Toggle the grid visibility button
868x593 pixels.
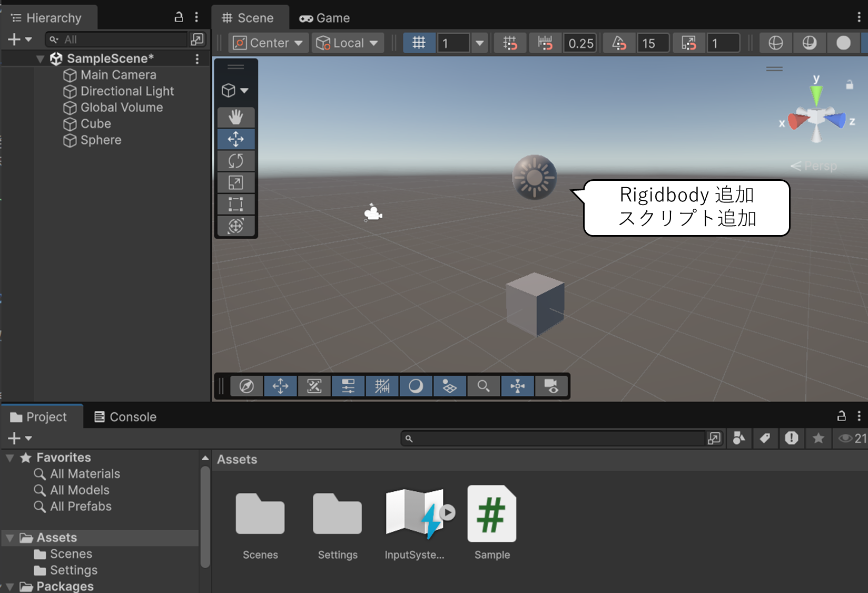[419, 43]
